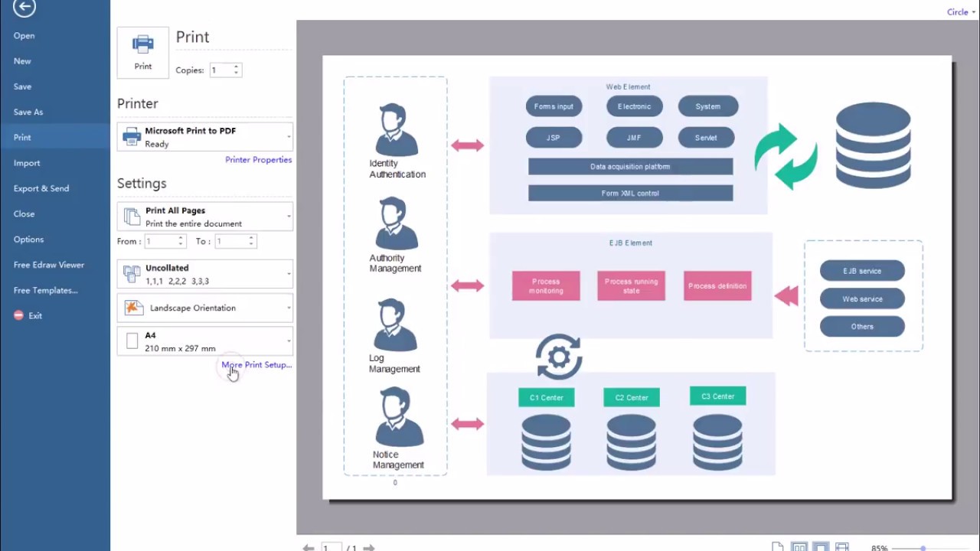This screenshot has height=551, width=980.
Task: Click green refresh arrows icon in preview
Action: pos(786,156)
